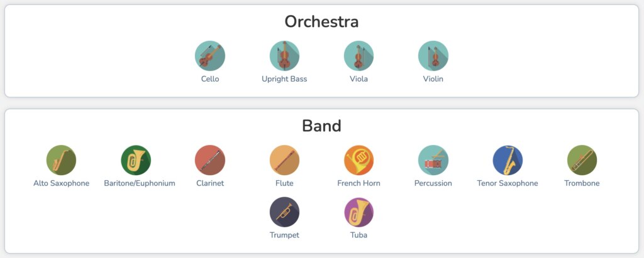Click the Band section heading

tap(321, 126)
